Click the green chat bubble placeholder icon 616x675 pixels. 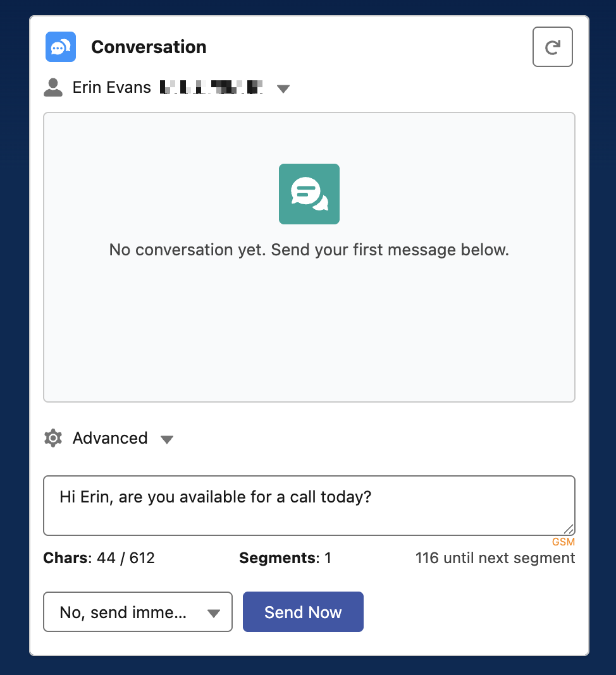pos(309,194)
